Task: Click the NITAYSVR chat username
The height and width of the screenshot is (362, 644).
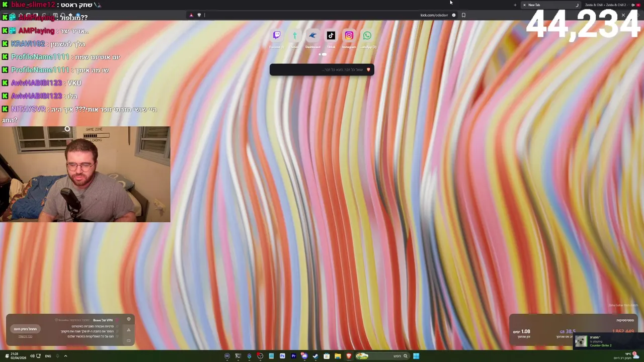Action: coord(28,109)
